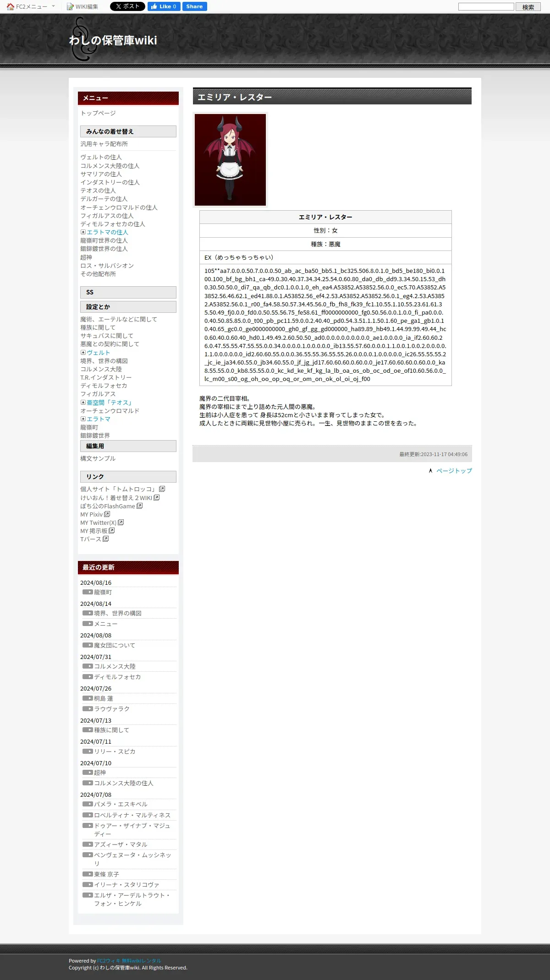550x980 pixels.
Task: Expand the 亜空間「テオス」 plus icon
Action: coord(83,403)
